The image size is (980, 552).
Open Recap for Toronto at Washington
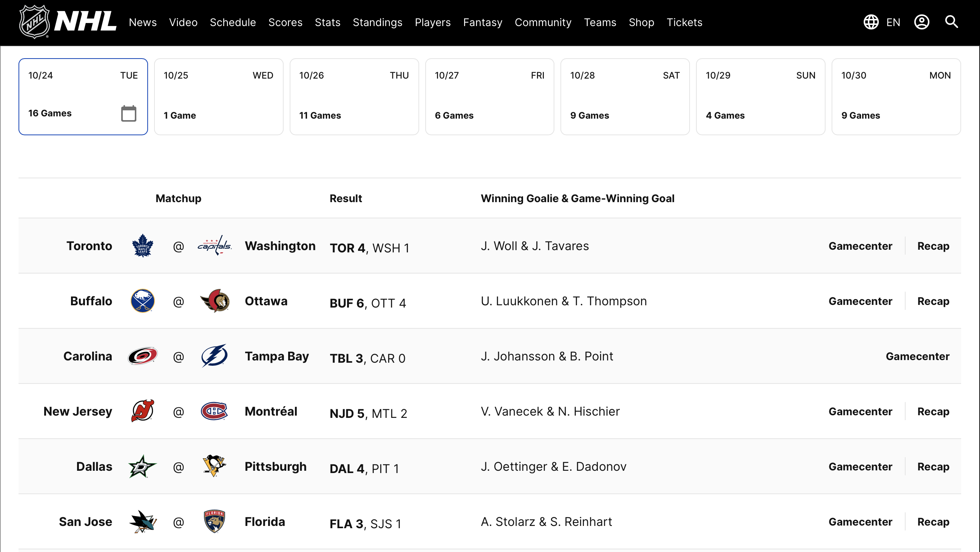[933, 246]
